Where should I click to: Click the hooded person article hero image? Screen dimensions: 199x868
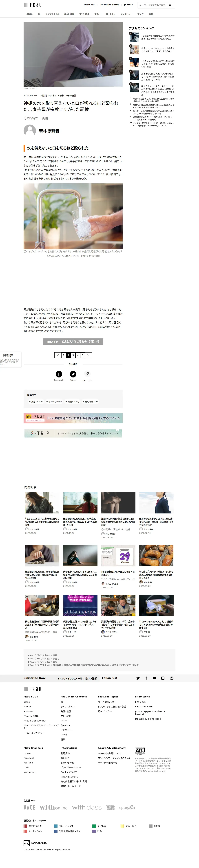(73, 54)
